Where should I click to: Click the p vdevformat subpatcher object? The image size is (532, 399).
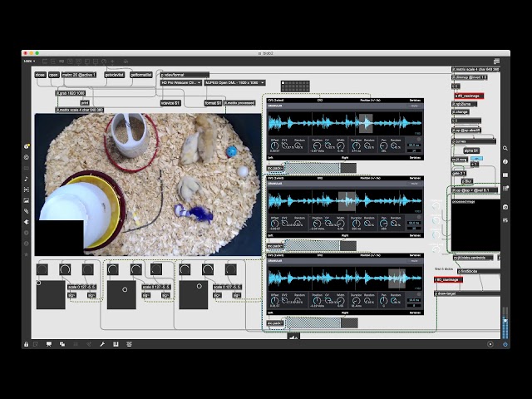tap(185, 75)
